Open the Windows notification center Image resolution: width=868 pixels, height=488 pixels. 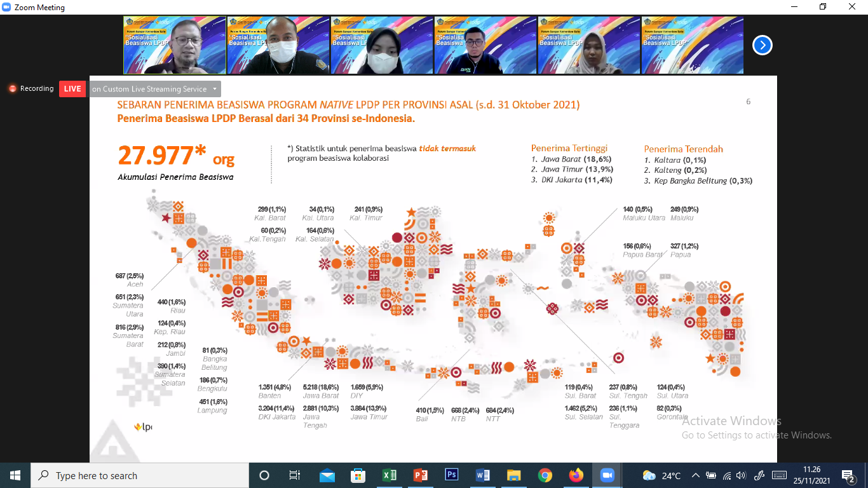(x=848, y=475)
